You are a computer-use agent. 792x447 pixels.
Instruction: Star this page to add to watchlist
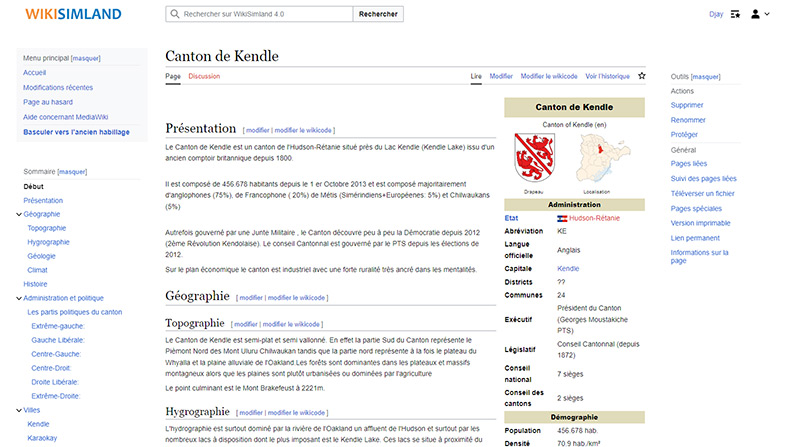(x=642, y=76)
